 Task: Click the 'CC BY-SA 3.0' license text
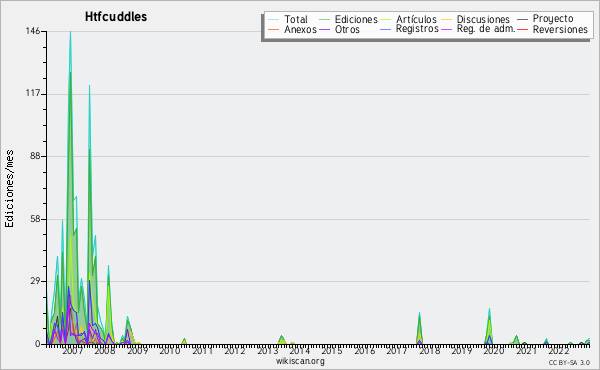[569, 362]
